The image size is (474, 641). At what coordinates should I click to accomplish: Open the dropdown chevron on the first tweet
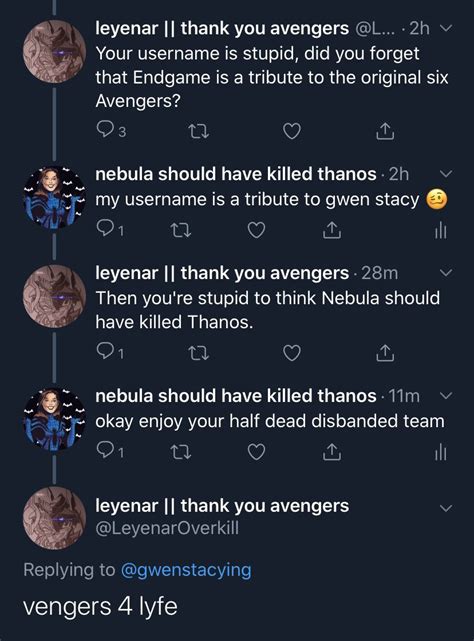click(446, 28)
